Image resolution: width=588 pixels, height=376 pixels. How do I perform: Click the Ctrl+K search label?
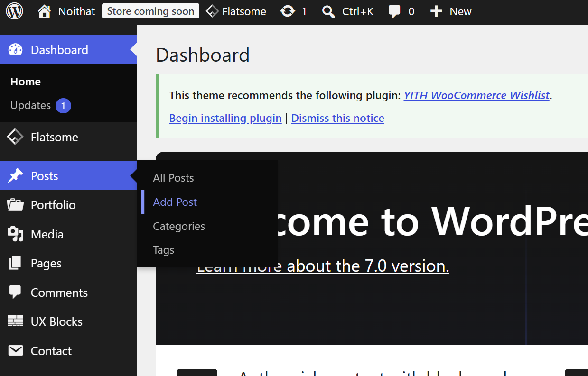[358, 11]
